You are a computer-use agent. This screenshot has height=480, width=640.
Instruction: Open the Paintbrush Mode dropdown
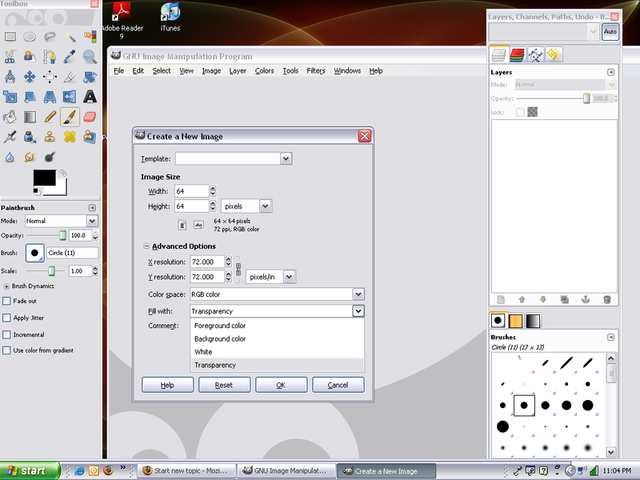coord(92,221)
